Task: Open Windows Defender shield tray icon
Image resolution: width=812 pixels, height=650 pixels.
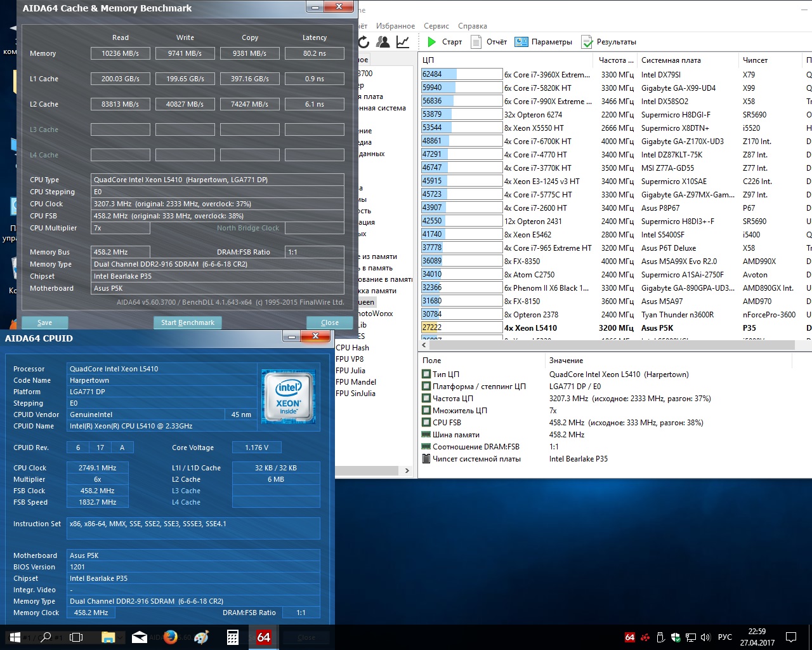Action: pos(676,637)
